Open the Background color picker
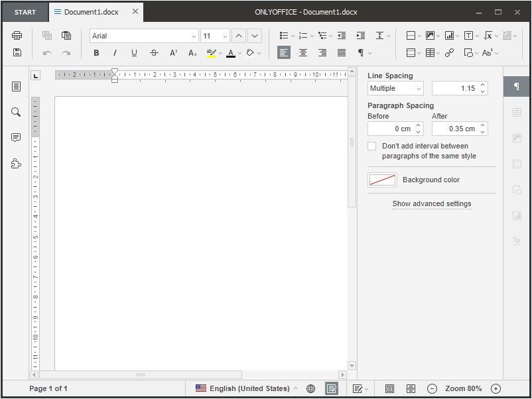The image size is (532, 399). (382, 180)
